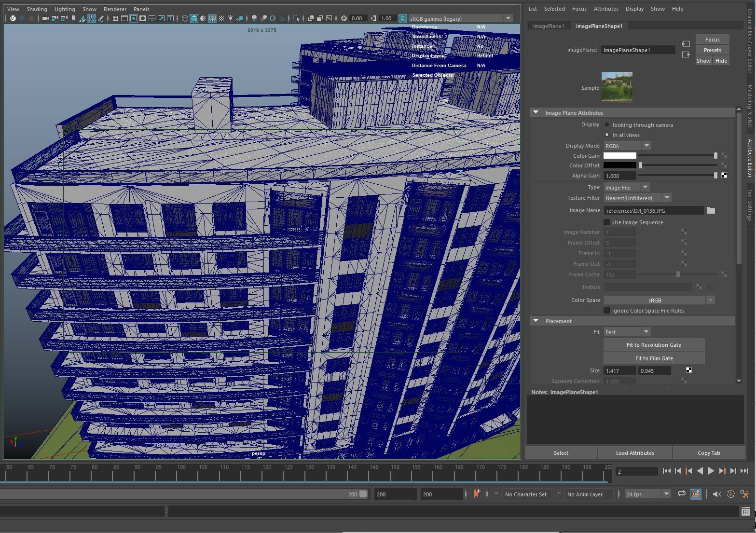
Task: Click the Exposure aperture icon
Action: [344, 18]
